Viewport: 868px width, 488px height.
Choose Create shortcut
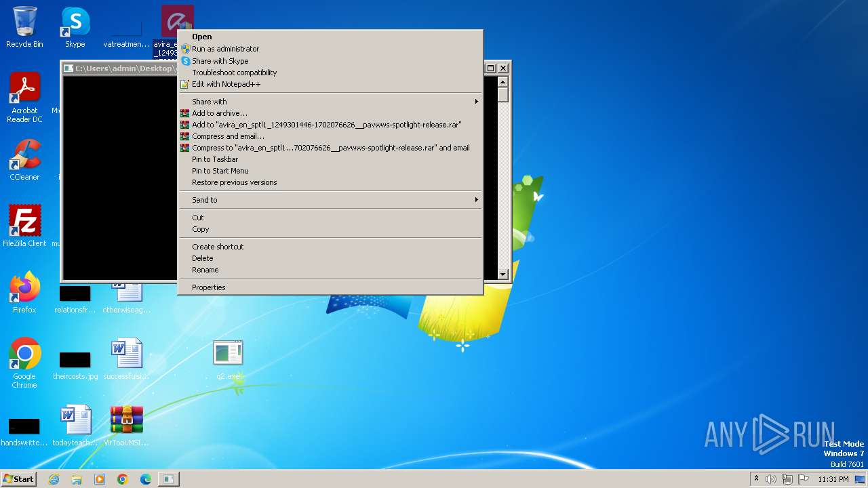pyautogui.click(x=330, y=247)
